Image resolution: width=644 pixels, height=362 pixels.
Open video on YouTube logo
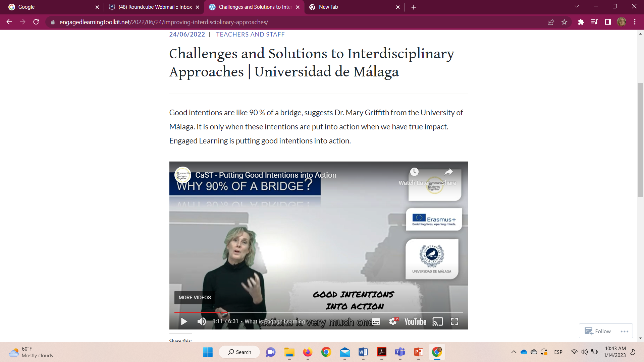pyautogui.click(x=415, y=322)
